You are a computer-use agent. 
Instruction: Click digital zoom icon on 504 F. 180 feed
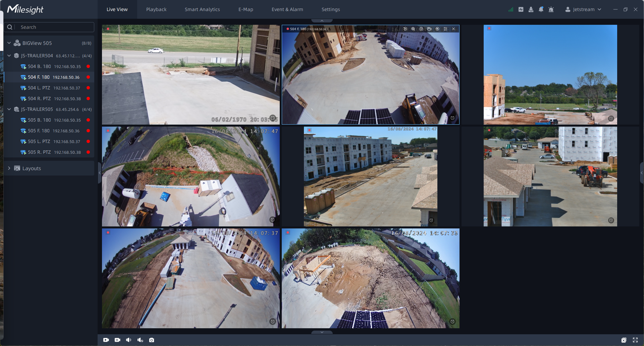413,29
